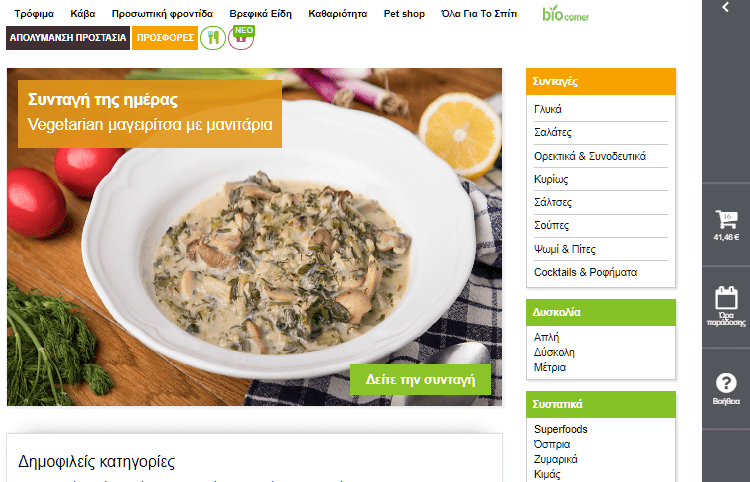Click the Δείτε την συνταγή button
750x482 pixels.
(x=420, y=380)
